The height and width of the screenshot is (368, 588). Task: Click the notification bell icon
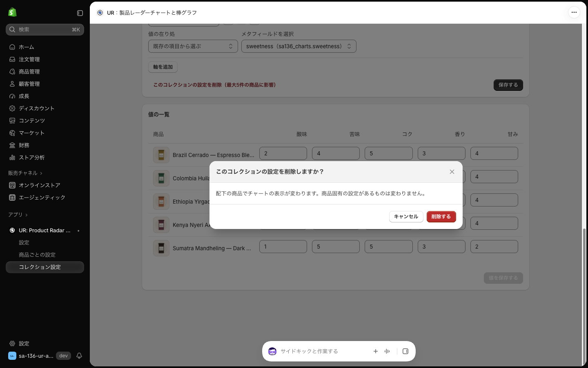coord(79,356)
